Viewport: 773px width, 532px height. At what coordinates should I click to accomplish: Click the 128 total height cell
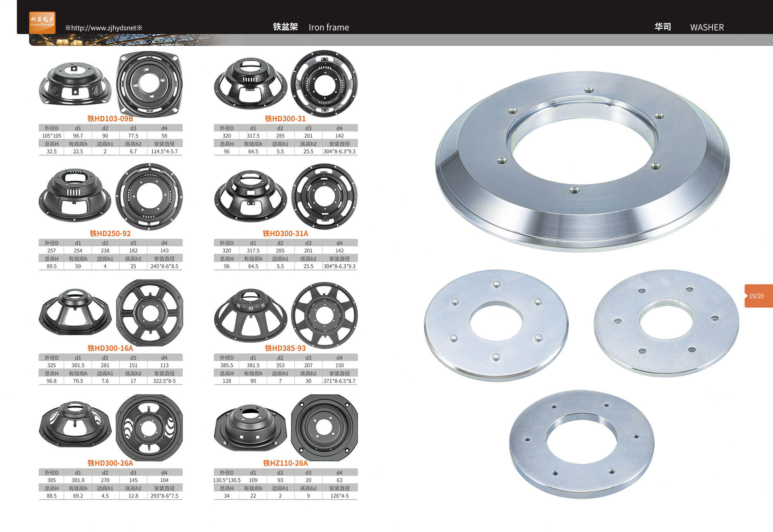[x=226, y=381]
